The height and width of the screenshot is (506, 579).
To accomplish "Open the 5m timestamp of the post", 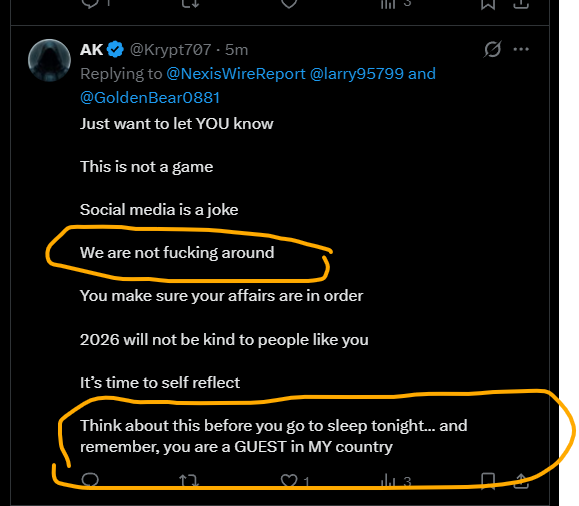I will click(236, 49).
